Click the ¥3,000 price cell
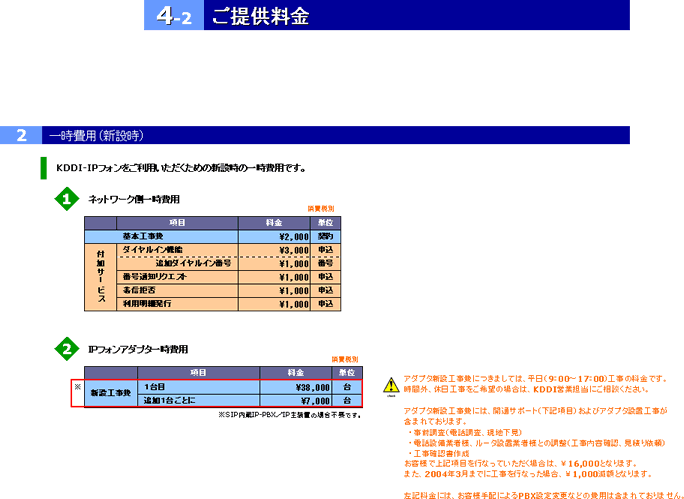Image resolution: width=684 pixels, height=499 pixels. (274, 250)
